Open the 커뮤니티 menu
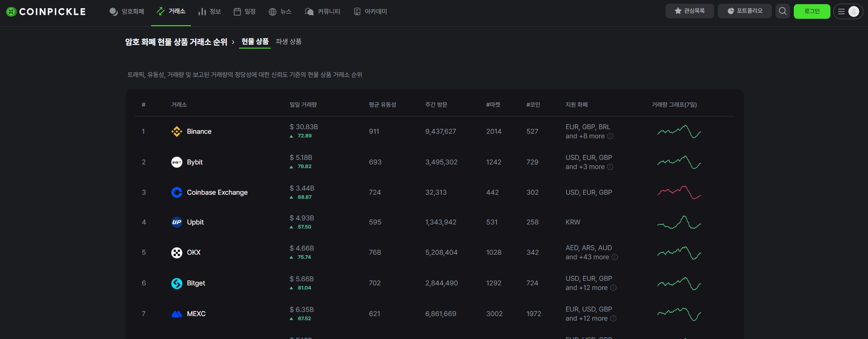 (322, 11)
